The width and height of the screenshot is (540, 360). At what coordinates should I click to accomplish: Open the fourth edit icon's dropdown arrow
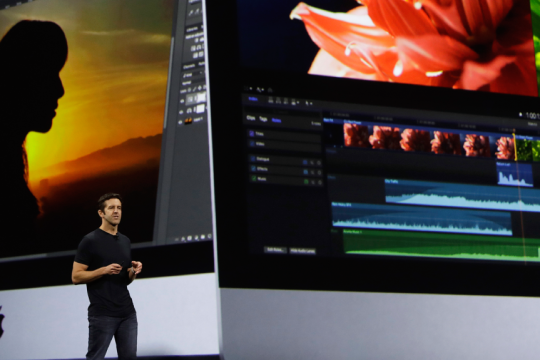[x=298, y=102]
